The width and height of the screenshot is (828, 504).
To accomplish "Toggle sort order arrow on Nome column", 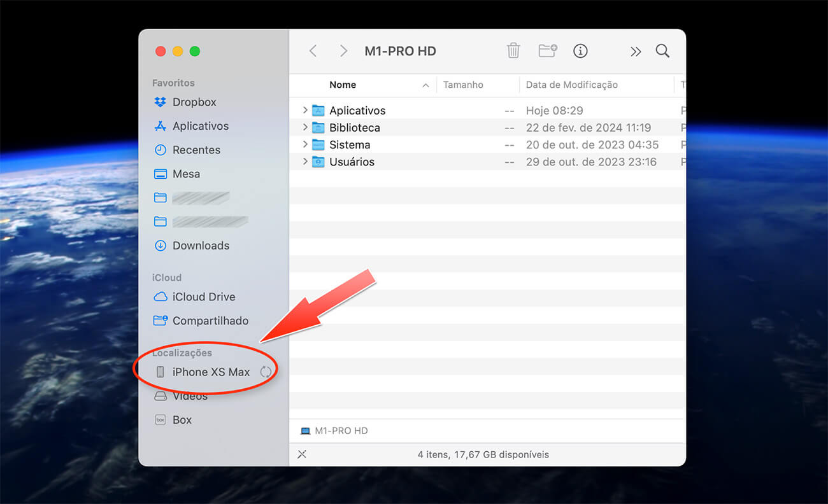I will click(425, 85).
